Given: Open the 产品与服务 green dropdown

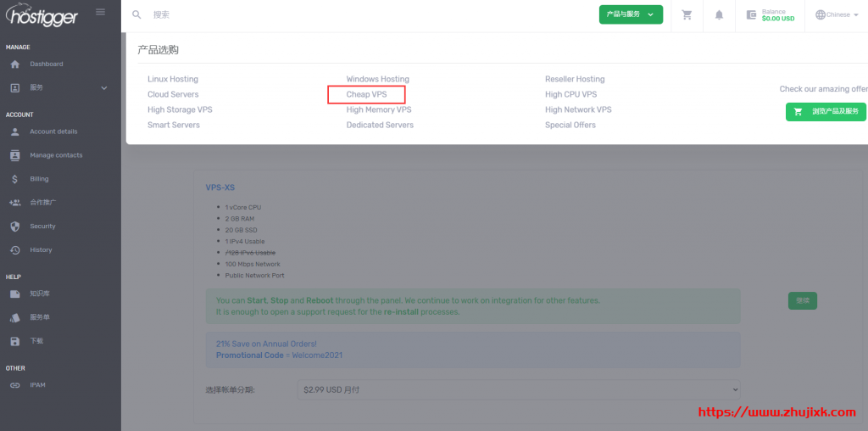Looking at the screenshot, I should click(x=630, y=14).
